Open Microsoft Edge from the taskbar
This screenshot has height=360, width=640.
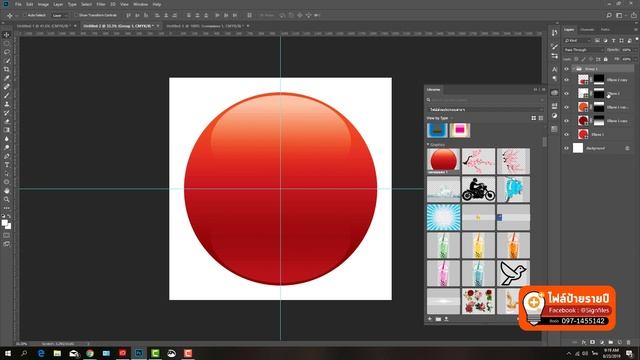41,353
